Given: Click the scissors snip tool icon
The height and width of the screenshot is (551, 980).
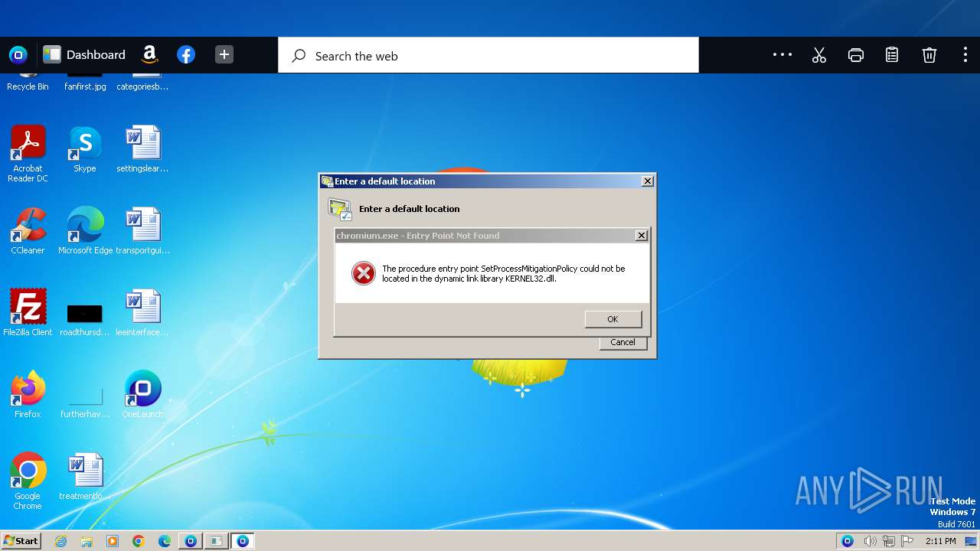Looking at the screenshot, I should tap(819, 55).
